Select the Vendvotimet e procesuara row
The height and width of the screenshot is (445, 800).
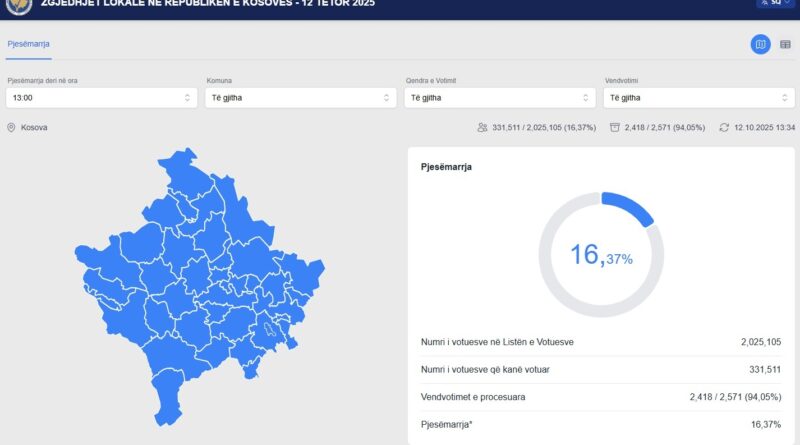pos(600,397)
